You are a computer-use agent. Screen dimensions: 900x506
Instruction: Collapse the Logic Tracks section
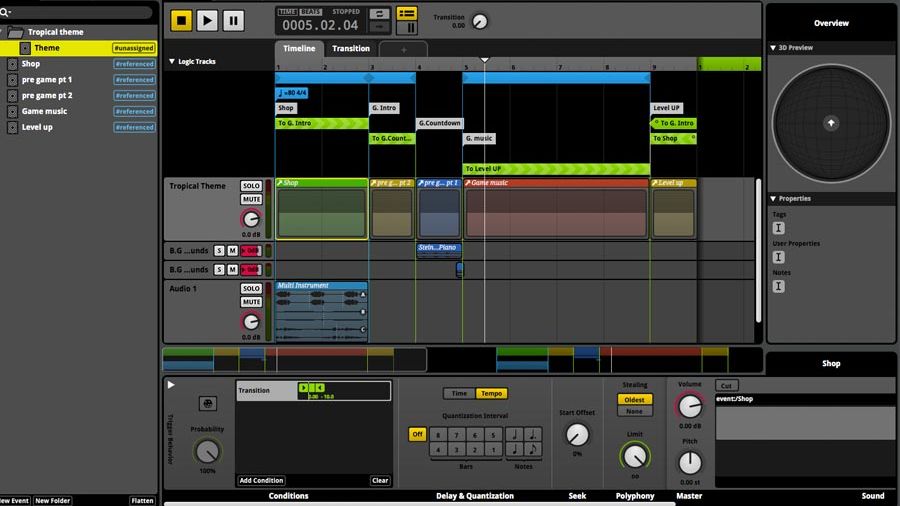tap(172, 61)
